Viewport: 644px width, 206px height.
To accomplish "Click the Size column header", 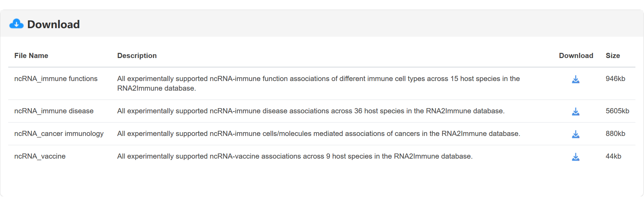I will tap(613, 56).
